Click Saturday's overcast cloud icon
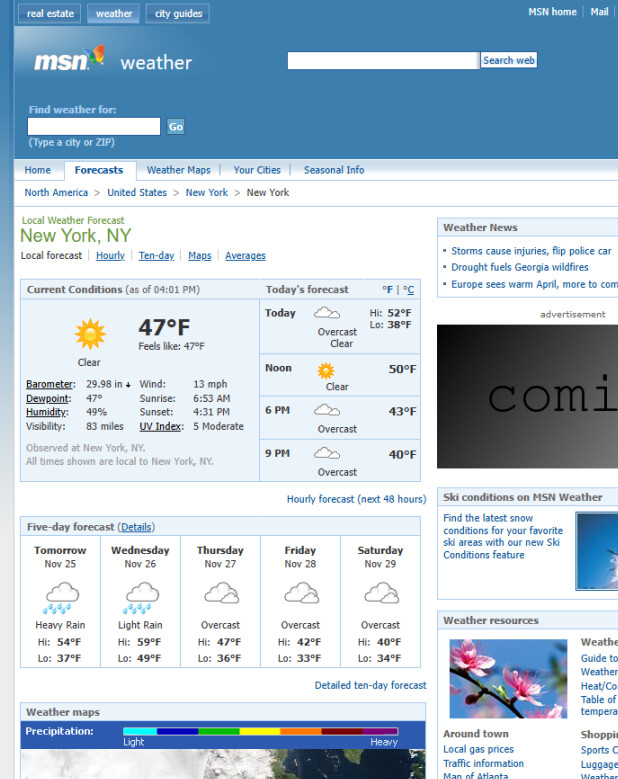 380,594
